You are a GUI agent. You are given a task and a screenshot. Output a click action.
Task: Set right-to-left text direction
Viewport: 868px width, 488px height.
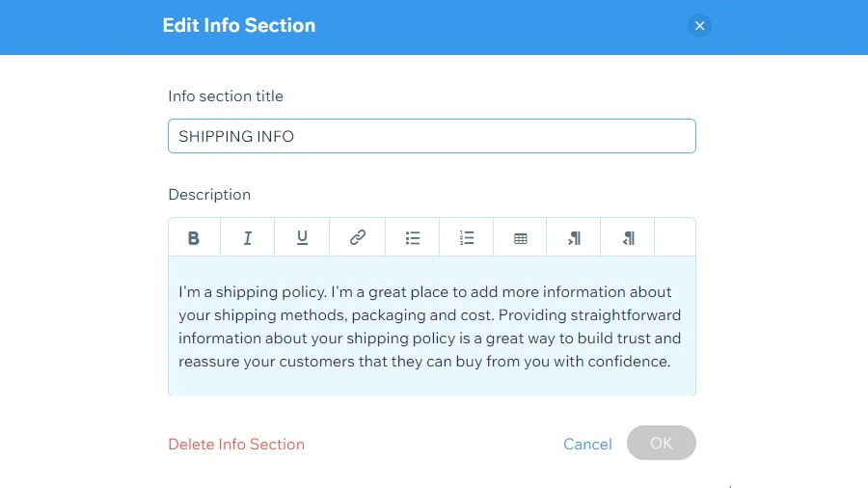(628, 238)
